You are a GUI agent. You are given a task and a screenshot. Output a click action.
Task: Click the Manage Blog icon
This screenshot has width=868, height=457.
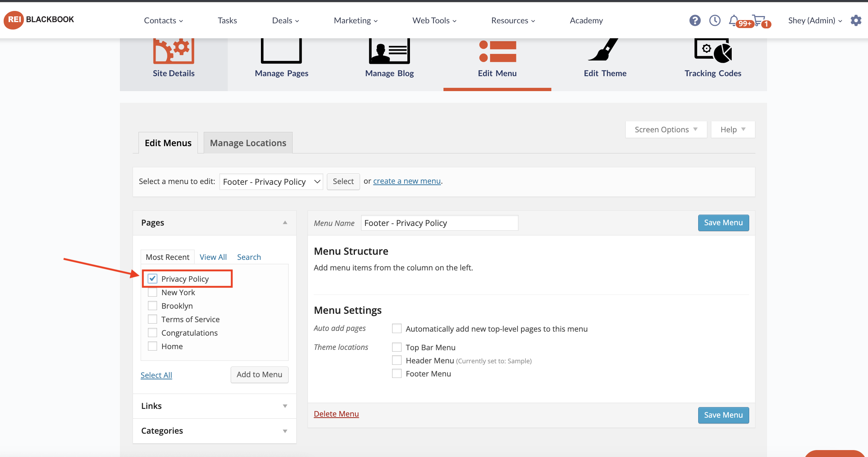(389, 51)
